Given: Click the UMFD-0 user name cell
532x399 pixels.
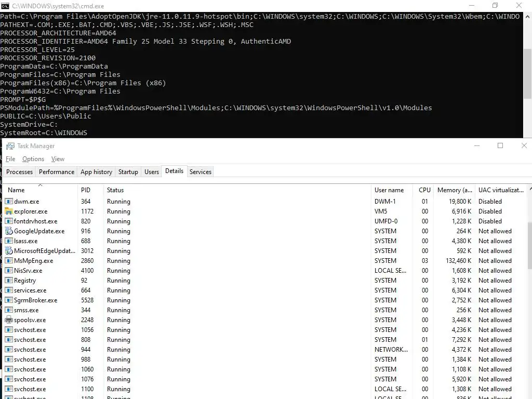Looking at the screenshot, I should (x=386, y=221).
